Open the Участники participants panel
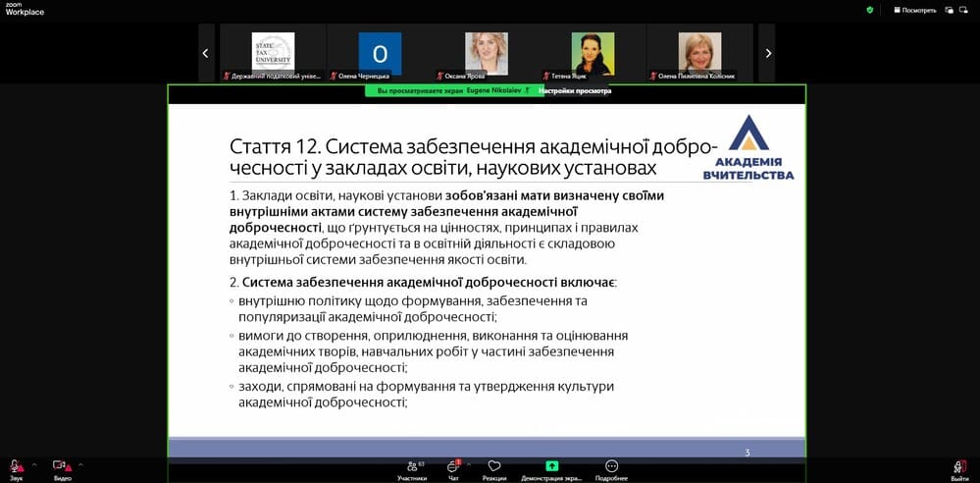The image size is (980, 483). [411, 468]
